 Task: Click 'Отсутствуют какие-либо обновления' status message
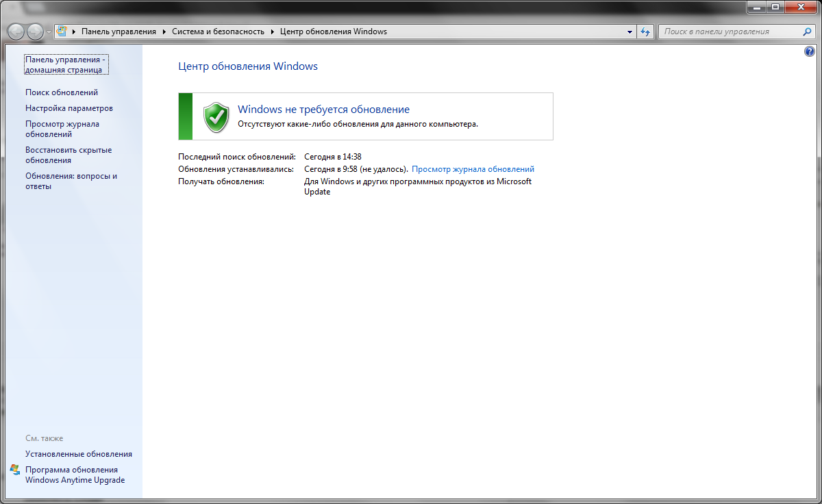pyautogui.click(x=358, y=125)
